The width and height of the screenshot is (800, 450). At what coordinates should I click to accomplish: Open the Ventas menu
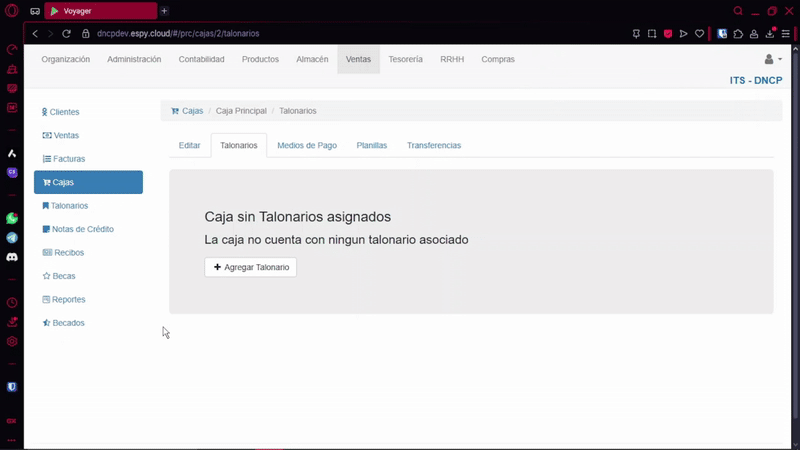358,59
